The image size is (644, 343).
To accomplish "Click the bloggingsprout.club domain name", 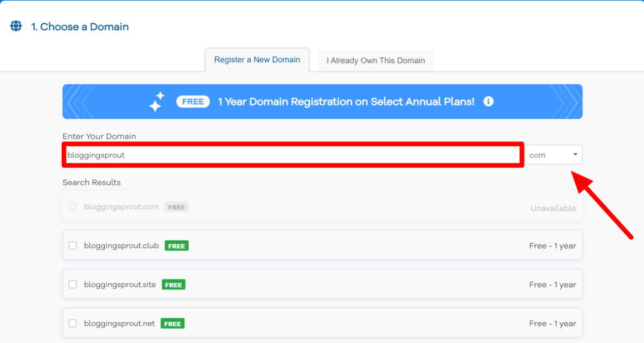I will [x=121, y=246].
